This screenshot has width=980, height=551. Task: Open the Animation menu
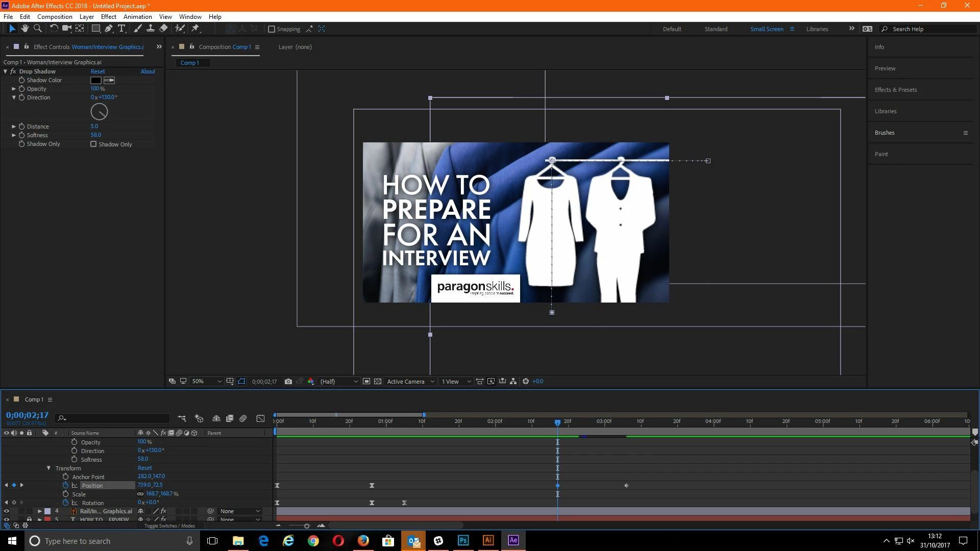(137, 17)
